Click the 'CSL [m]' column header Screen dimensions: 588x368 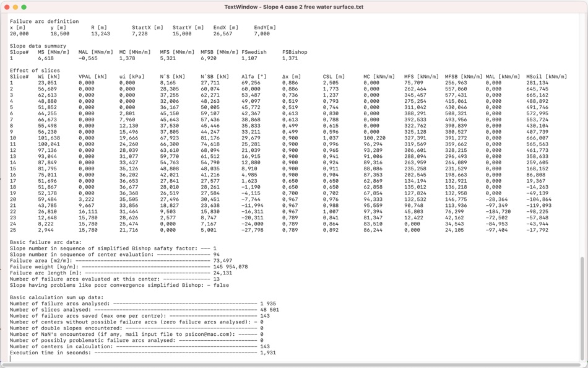pos(334,77)
